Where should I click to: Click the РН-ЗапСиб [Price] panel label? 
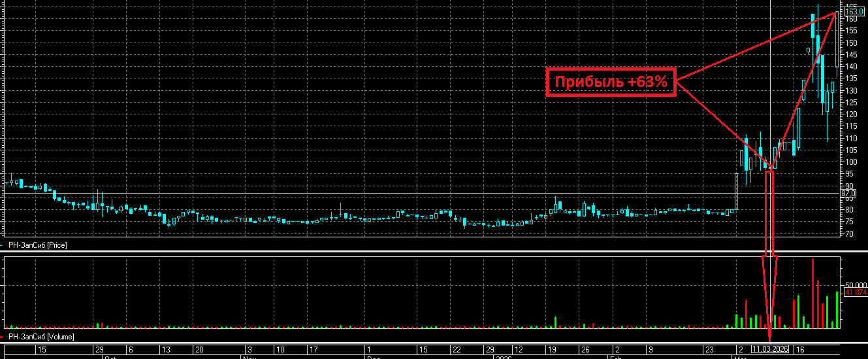click(37, 245)
